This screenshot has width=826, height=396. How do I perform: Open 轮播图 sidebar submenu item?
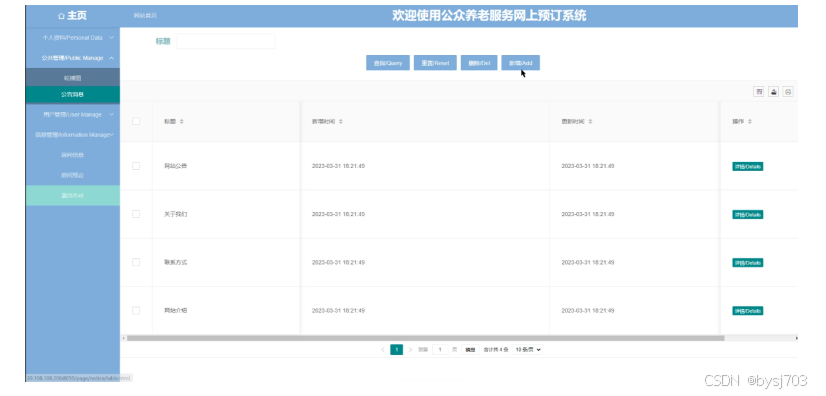pos(73,78)
